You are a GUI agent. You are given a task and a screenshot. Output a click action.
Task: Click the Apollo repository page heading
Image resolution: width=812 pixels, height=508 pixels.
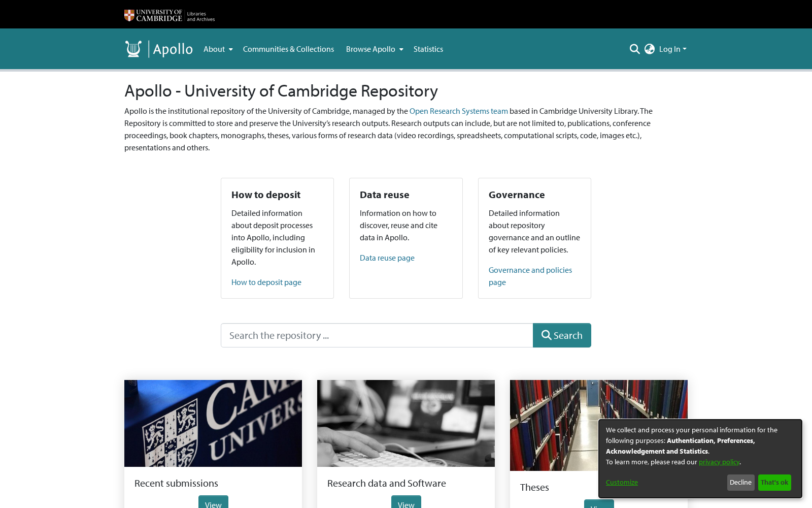point(281,91)
